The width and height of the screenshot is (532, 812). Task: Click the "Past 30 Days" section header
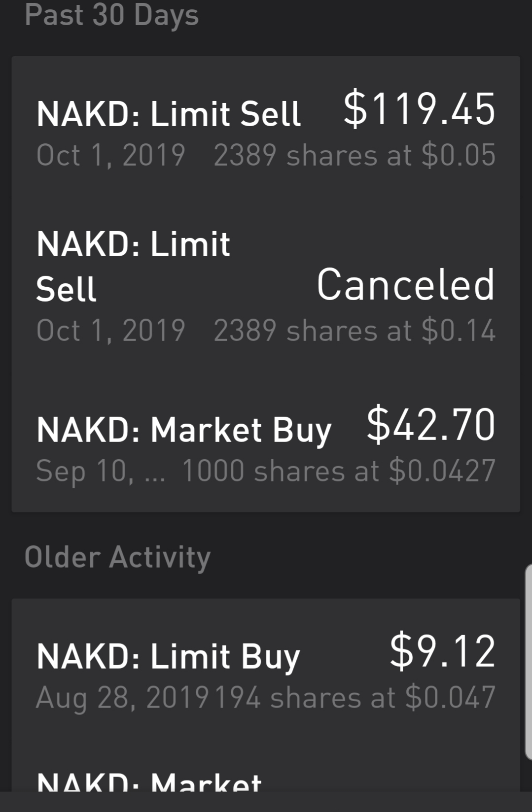(111, 15)
